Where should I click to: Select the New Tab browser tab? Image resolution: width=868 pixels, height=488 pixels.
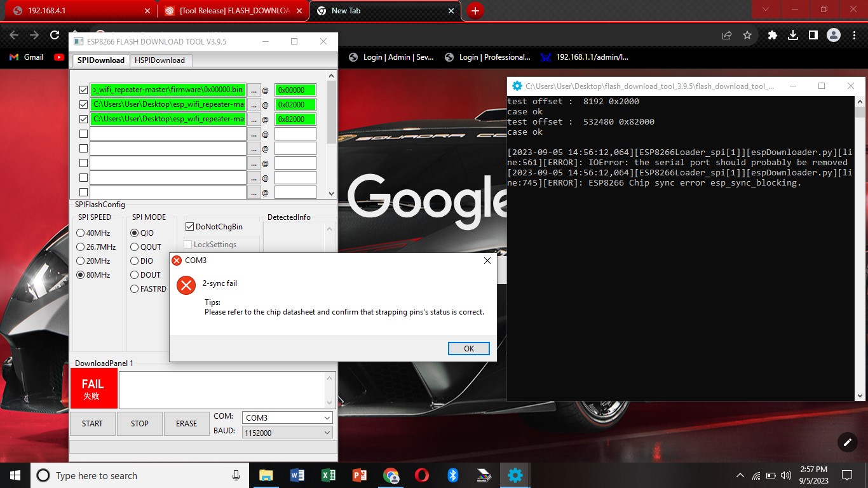(384, 11)
